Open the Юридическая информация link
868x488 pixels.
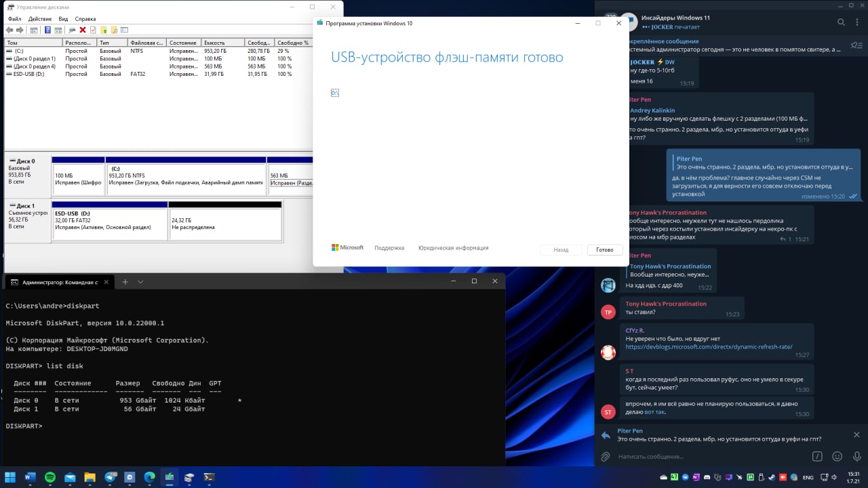pyautogui.click(x=453, y=248)
